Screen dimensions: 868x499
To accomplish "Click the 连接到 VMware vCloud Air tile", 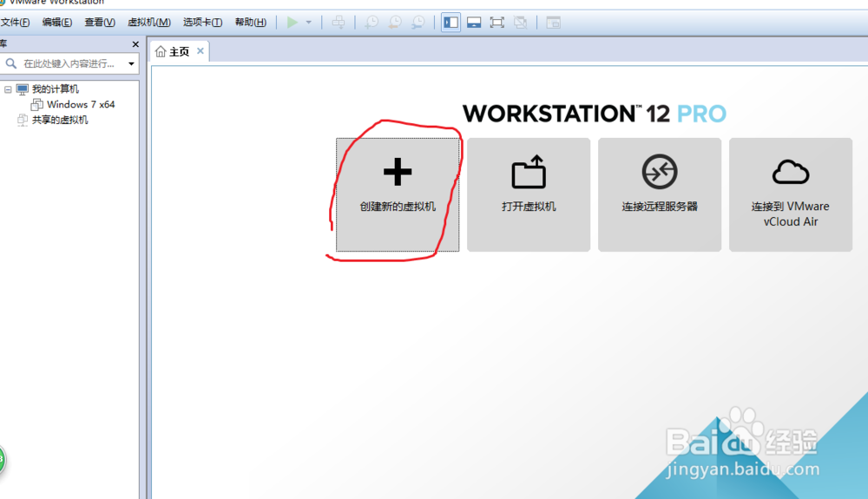I will [x=791, y=194].
